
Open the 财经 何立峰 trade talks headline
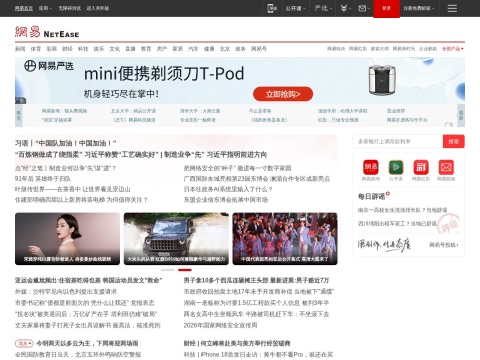click(x=237, y=343)
